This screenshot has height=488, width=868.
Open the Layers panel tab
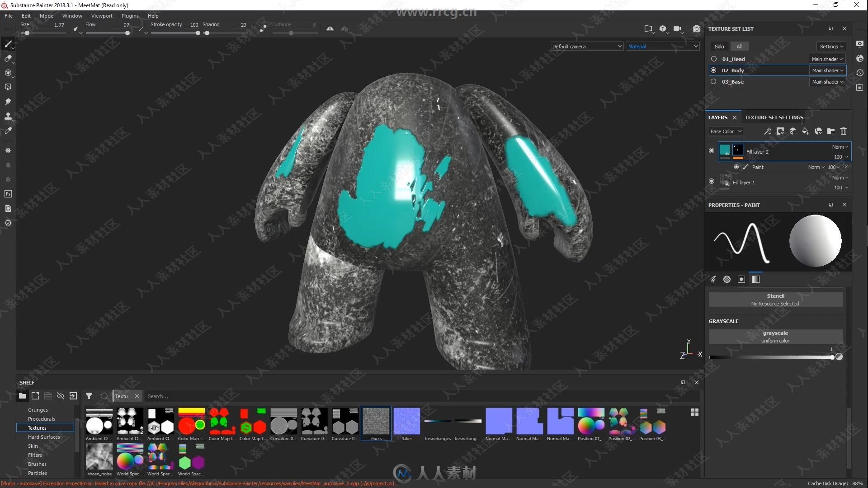(x=717, y=117)
